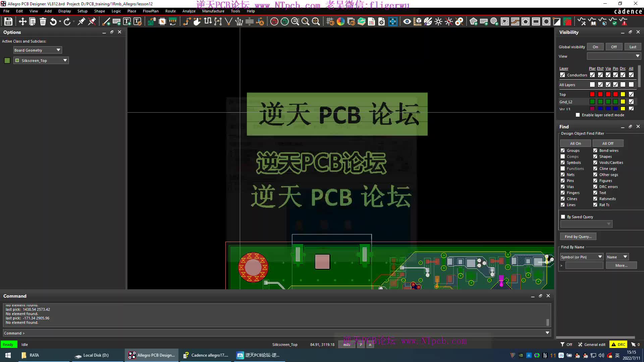Click the Delete trash can icon
644x362 pixels.
(x=43, y=22)
